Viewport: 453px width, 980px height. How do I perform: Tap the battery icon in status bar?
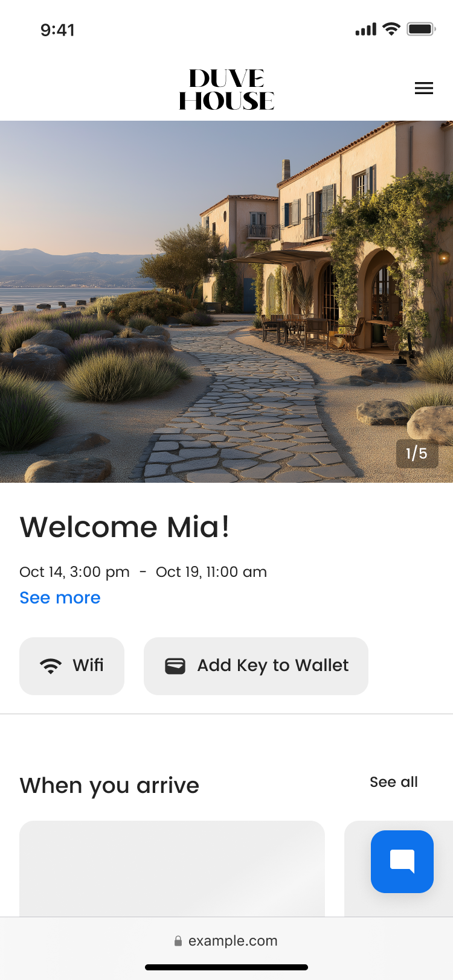click(x=421, y=29)
